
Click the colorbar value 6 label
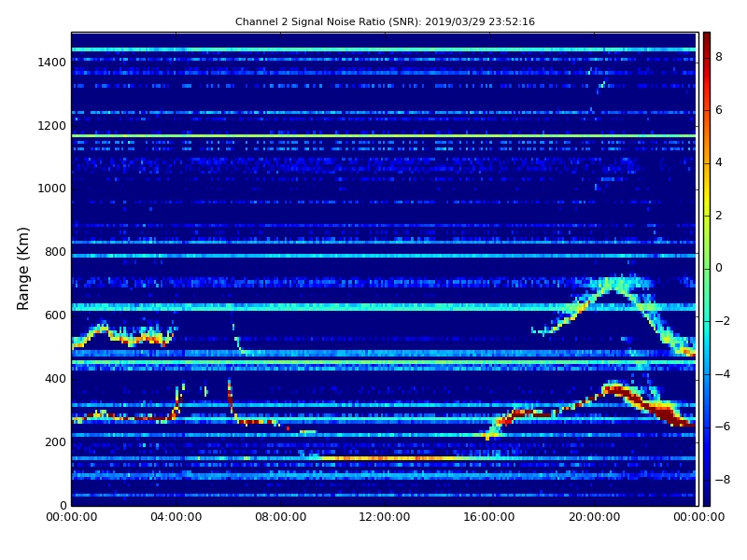(719, 110)
